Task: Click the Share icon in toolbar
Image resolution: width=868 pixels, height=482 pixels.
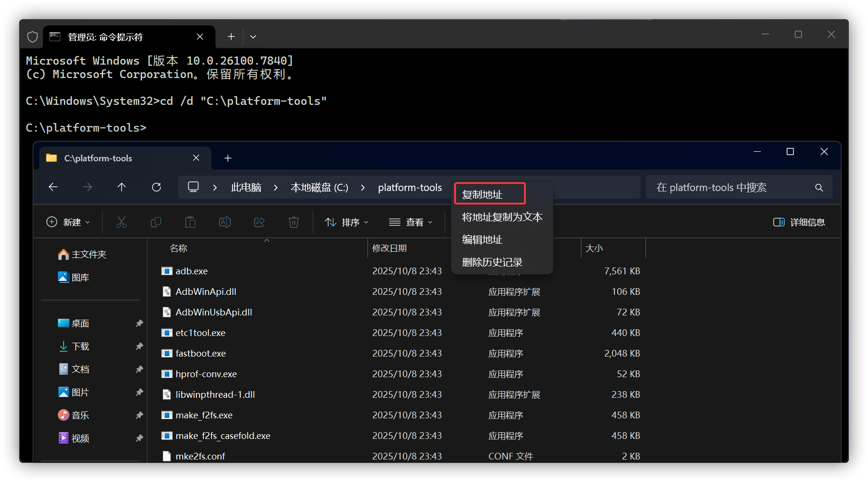Action: tap(259, 222)
